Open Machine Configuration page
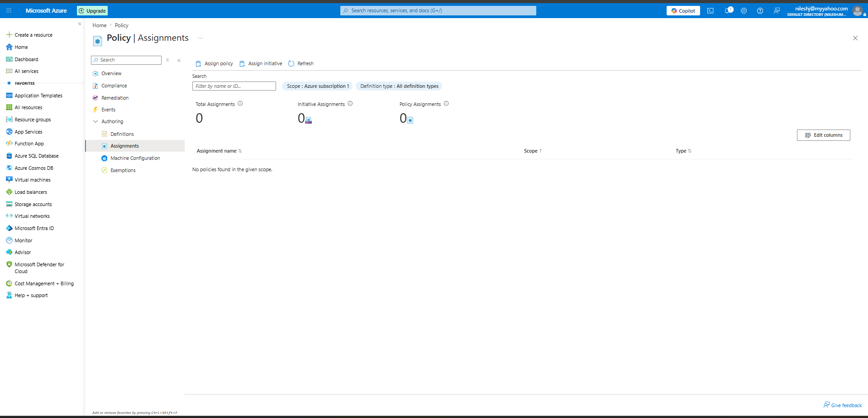The width and height of the screenshot is (868, 418). [131, 158]
